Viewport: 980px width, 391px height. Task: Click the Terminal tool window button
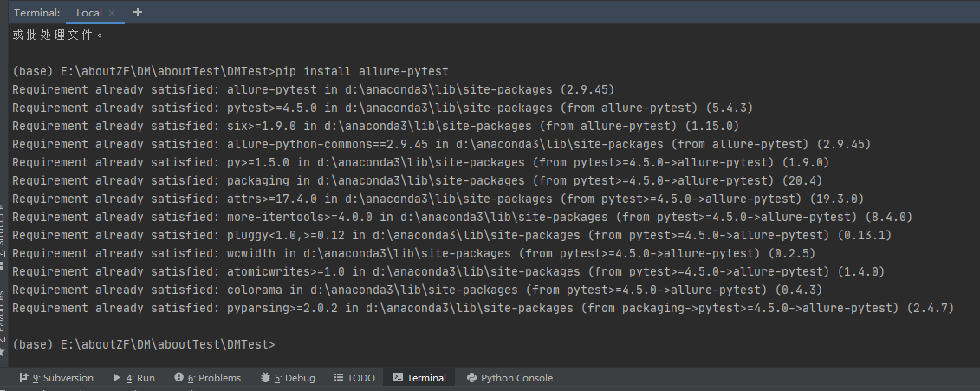point(419,378)
